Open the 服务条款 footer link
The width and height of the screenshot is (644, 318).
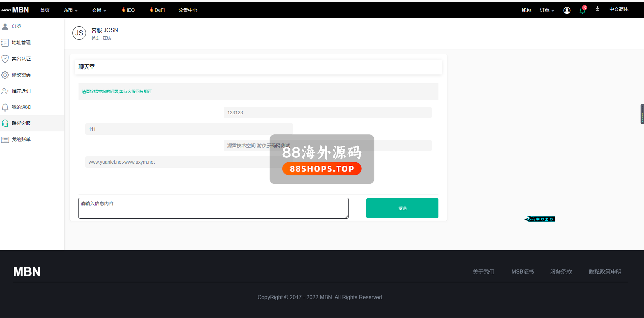[x=561, y=272]
